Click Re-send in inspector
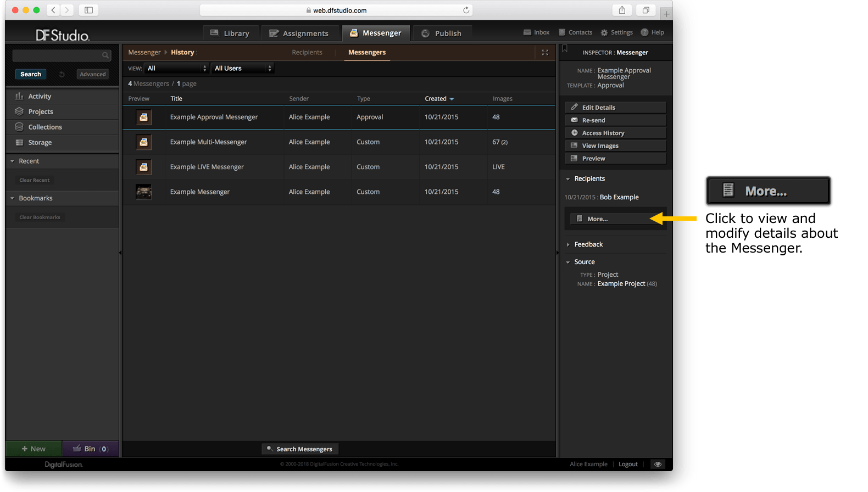Image resolution: width=868 pixels, height=492 pixels. [x=615, y=120]
